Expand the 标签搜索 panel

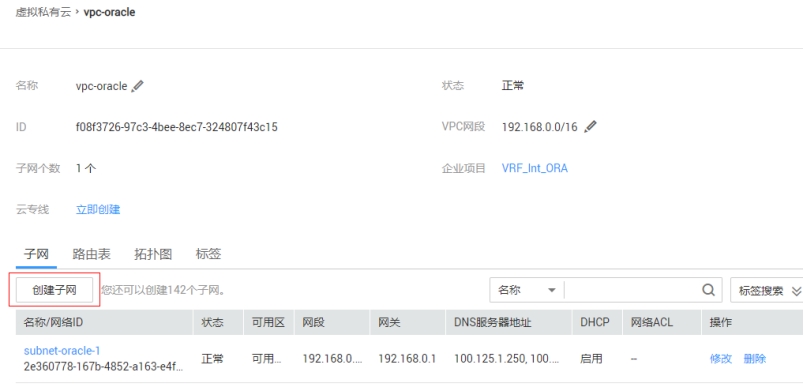[x=769, y=291]
